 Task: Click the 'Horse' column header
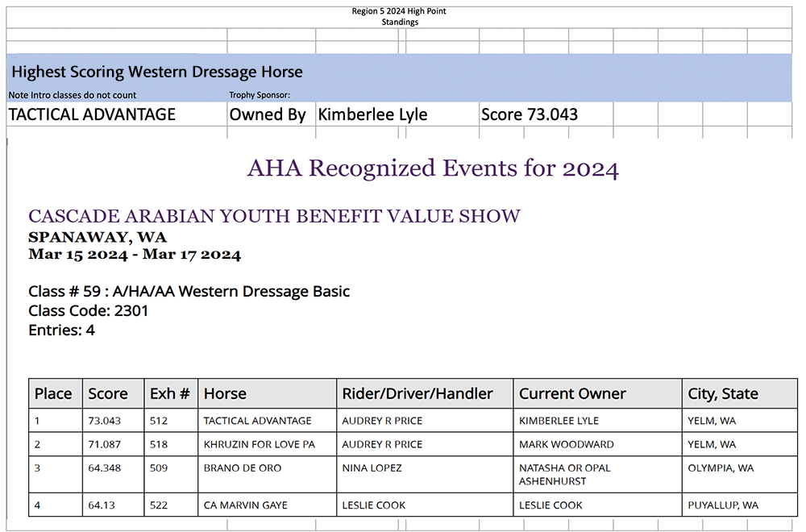[268, 393]
